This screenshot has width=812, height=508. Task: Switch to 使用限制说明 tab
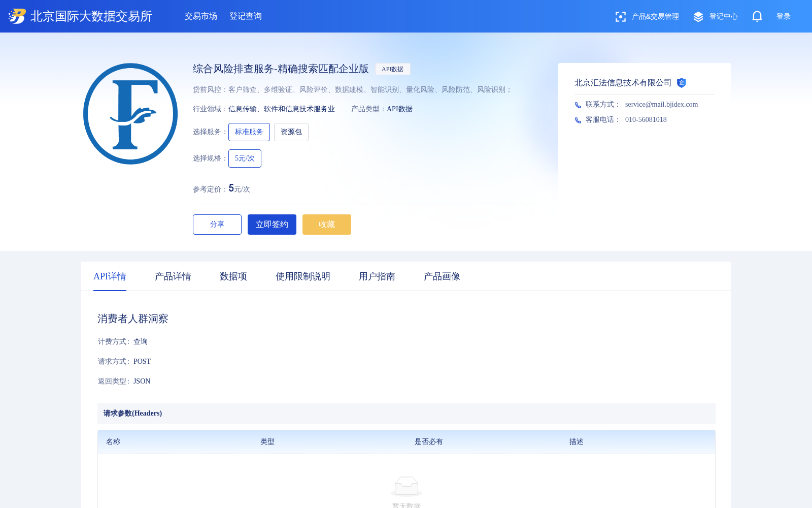(303, 276)
